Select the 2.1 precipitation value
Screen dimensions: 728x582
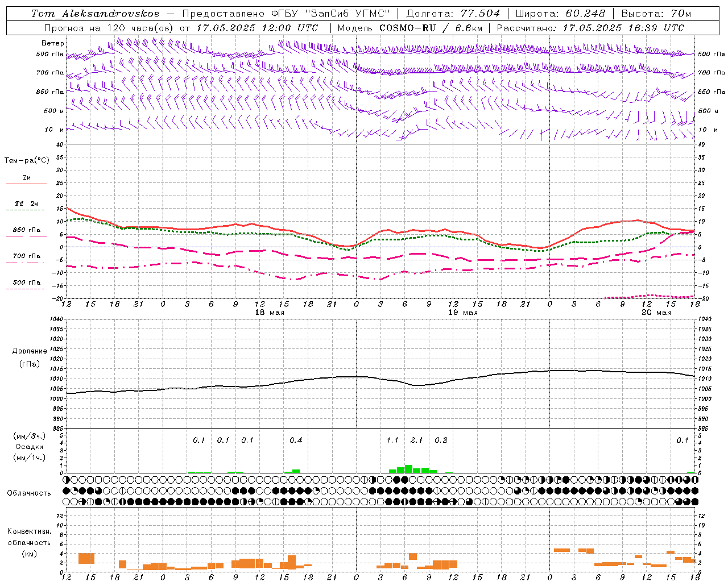(x=416, y=440)
